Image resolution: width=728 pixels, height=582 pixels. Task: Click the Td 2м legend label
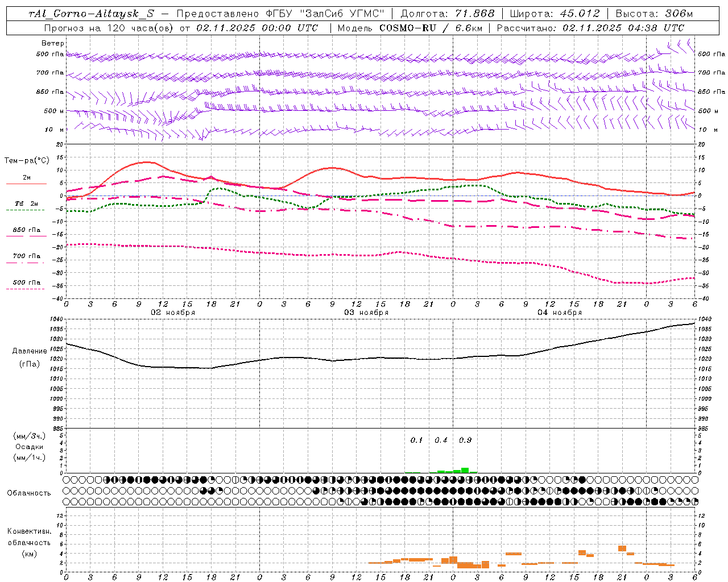[x=26, y=203]
